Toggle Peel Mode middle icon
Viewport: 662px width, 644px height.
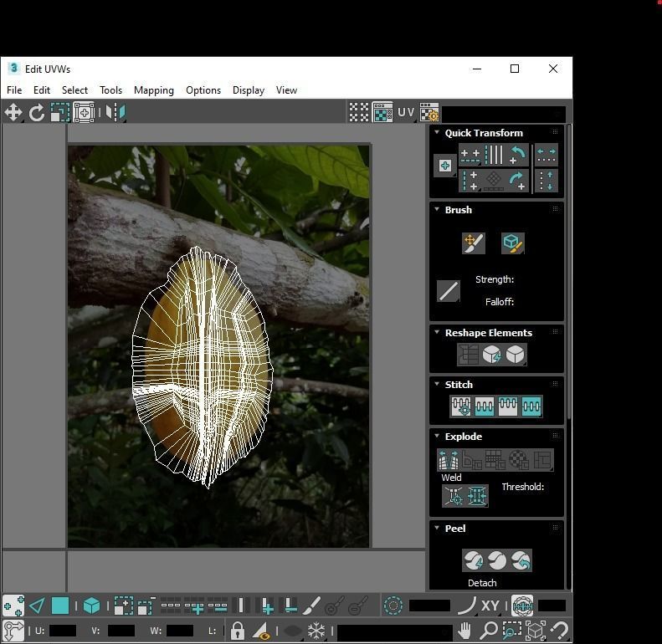click(497, 561)
